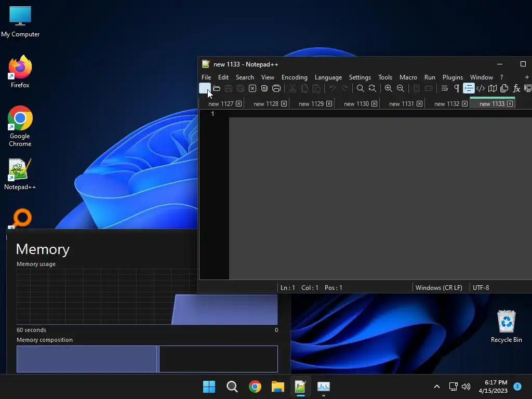Switch to the new 1130 tab
Image resolution: width=532 pixels, height=399 pixels.
coord(356,104)
